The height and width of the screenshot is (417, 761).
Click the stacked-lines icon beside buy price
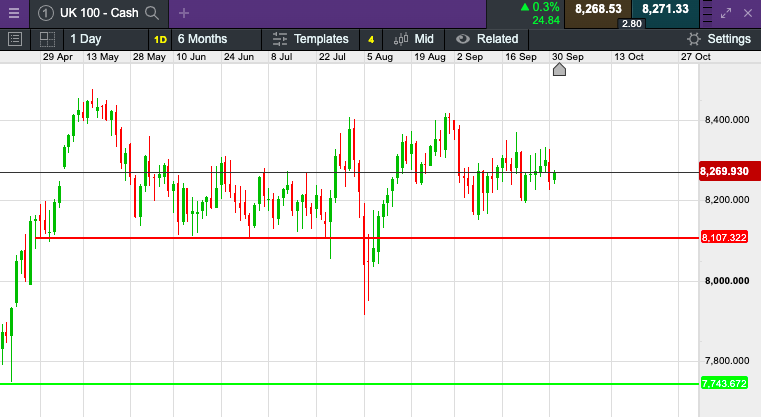point(707,13)
